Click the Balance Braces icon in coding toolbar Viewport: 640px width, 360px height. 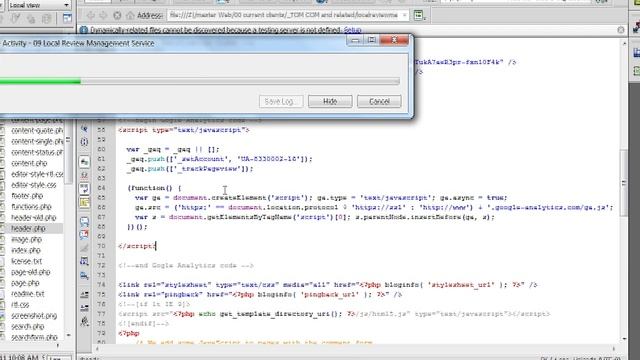pos(84,142)
